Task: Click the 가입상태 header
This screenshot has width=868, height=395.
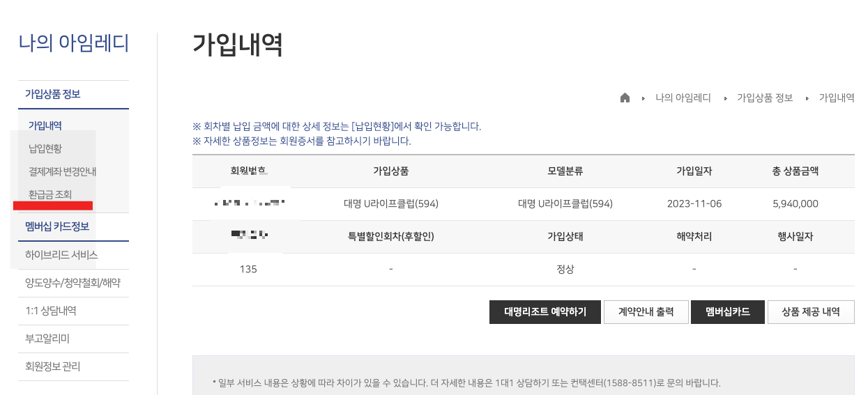Action: point(565,236)
